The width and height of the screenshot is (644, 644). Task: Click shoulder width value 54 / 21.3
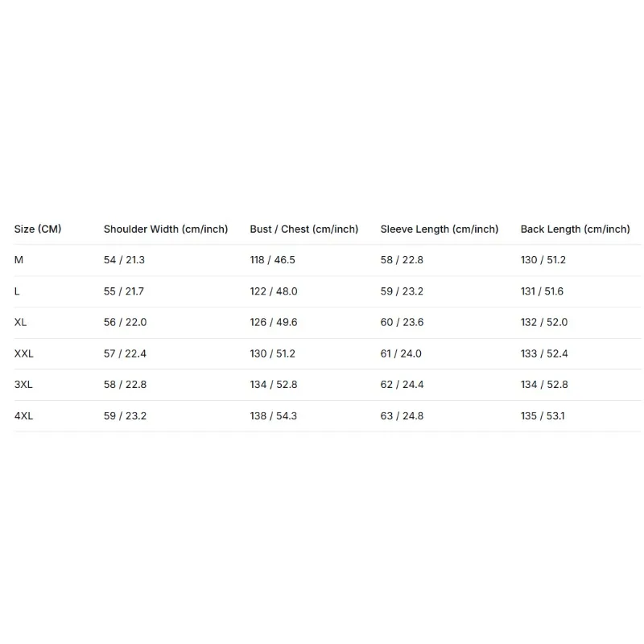point(124,260)
